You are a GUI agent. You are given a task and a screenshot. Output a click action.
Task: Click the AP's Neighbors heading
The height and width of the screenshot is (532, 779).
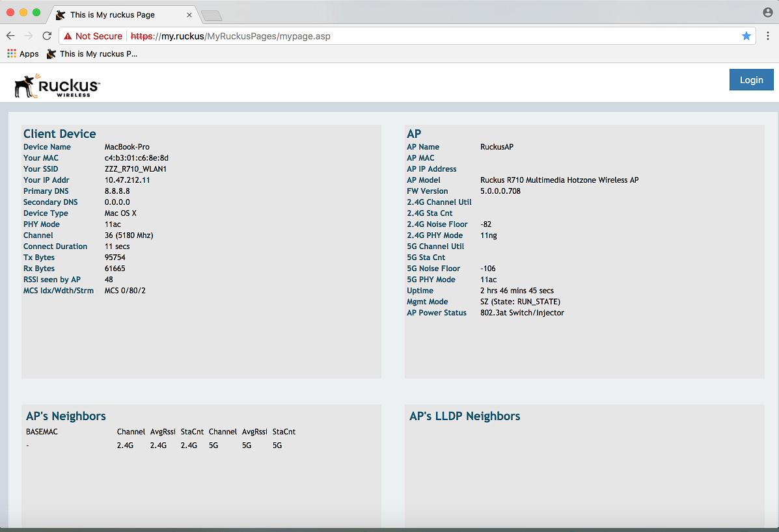(66, 416)
